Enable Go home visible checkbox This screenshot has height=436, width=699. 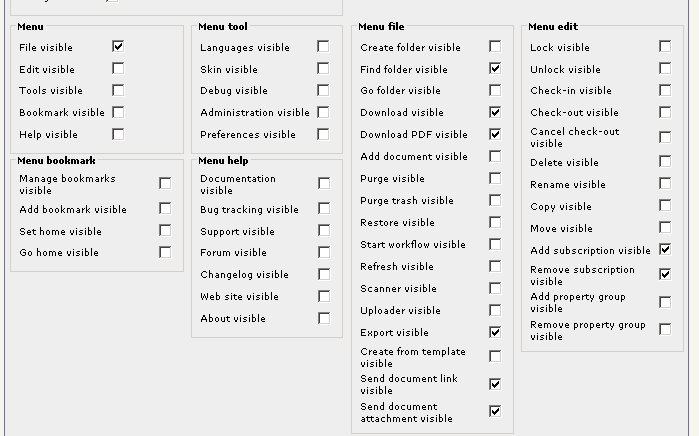(165, 252)
